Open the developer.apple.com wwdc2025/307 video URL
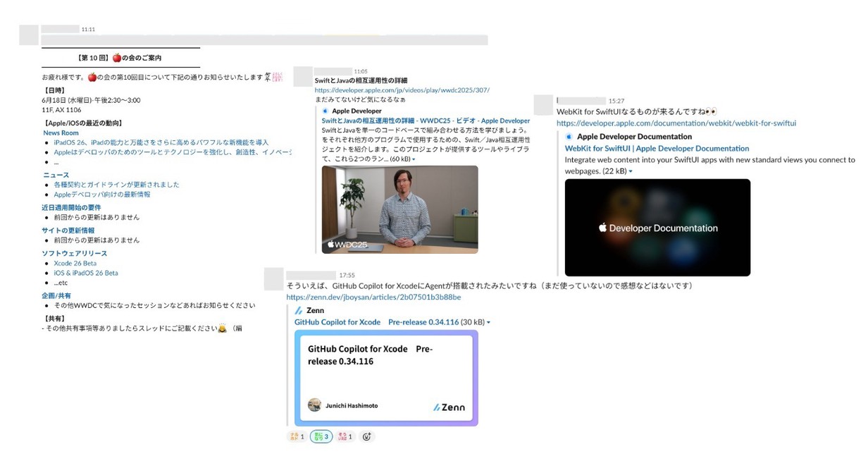Image resolution: width=868 pixels, height=468 pixels. [x=402, y=90]
